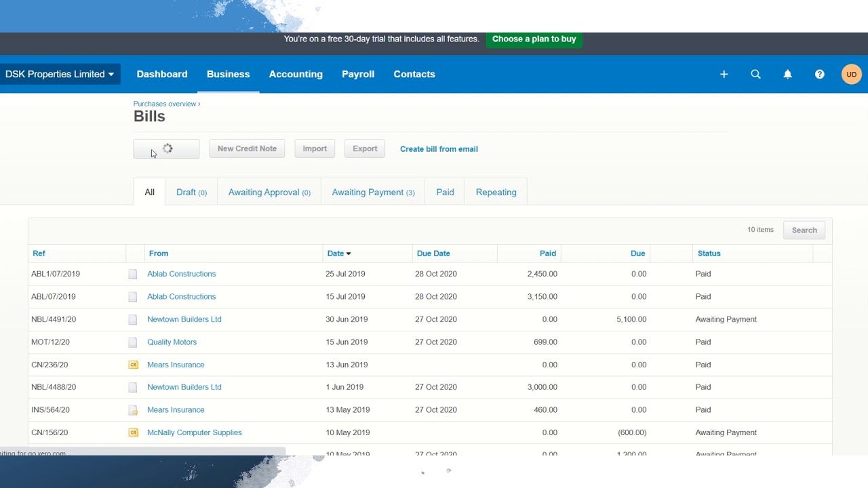Click the Export button

tap(365, 148)
